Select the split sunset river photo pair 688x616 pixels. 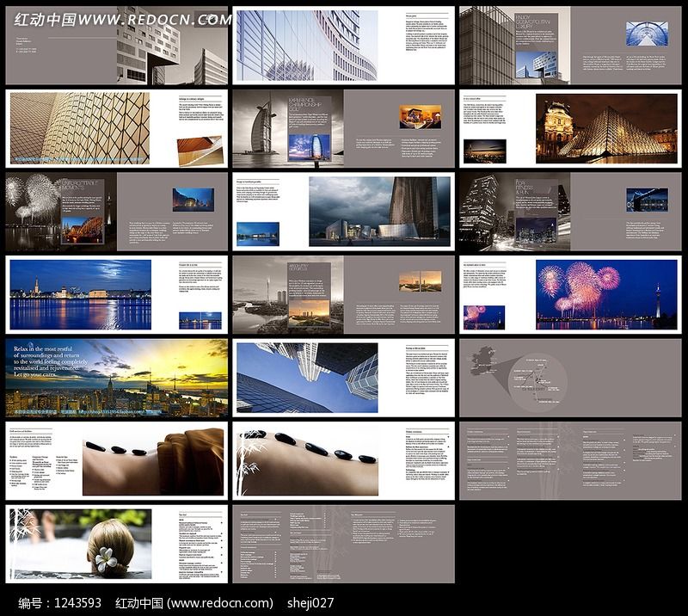(421, 281)
